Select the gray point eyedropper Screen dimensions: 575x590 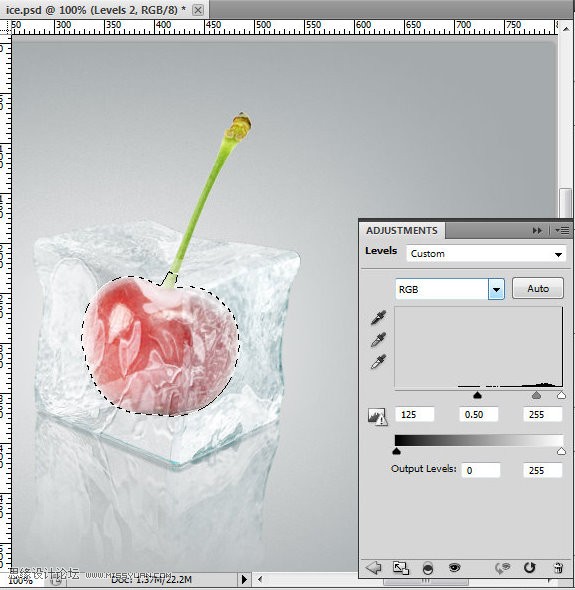pos(378,339)
